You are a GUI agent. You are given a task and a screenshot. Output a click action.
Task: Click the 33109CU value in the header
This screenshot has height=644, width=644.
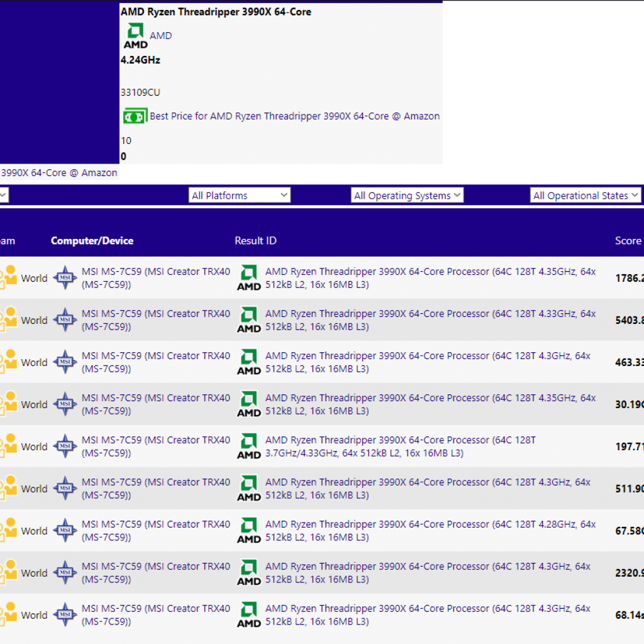pyautogui.click(x=140, y=92)
